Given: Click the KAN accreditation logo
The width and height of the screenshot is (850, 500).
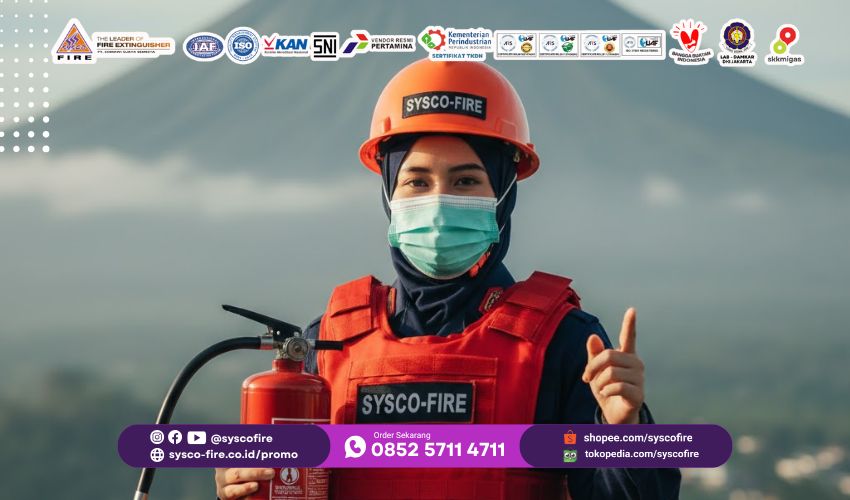Looking at the screenshot, I should [x=285, y=45].
